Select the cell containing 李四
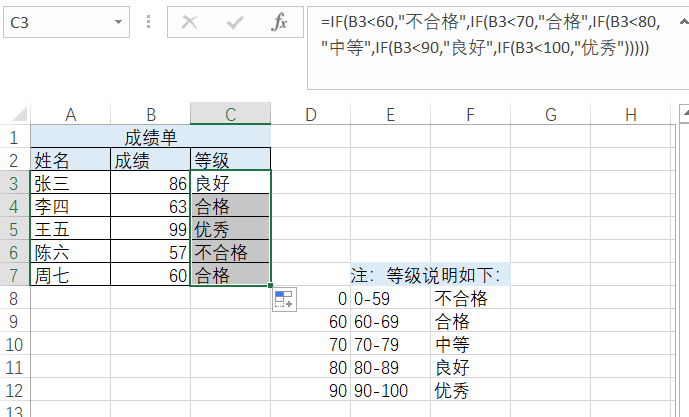The image size is (689, 417). [x=70, y=206]
